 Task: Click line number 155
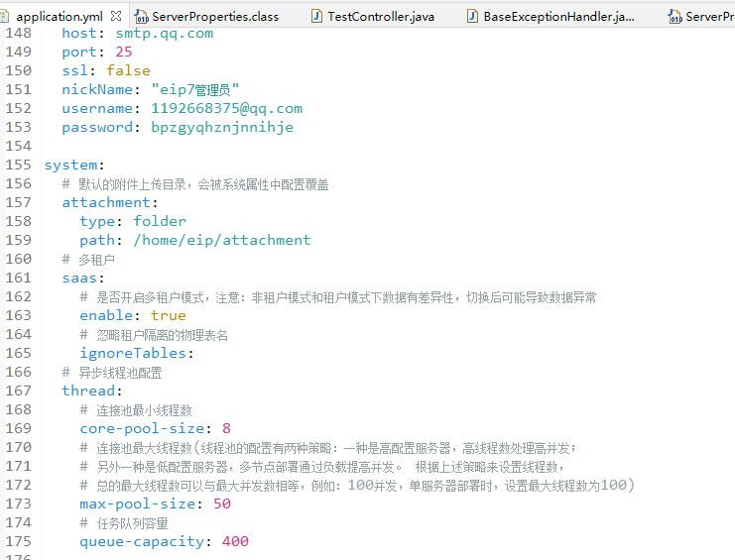[x=18, y=165]
